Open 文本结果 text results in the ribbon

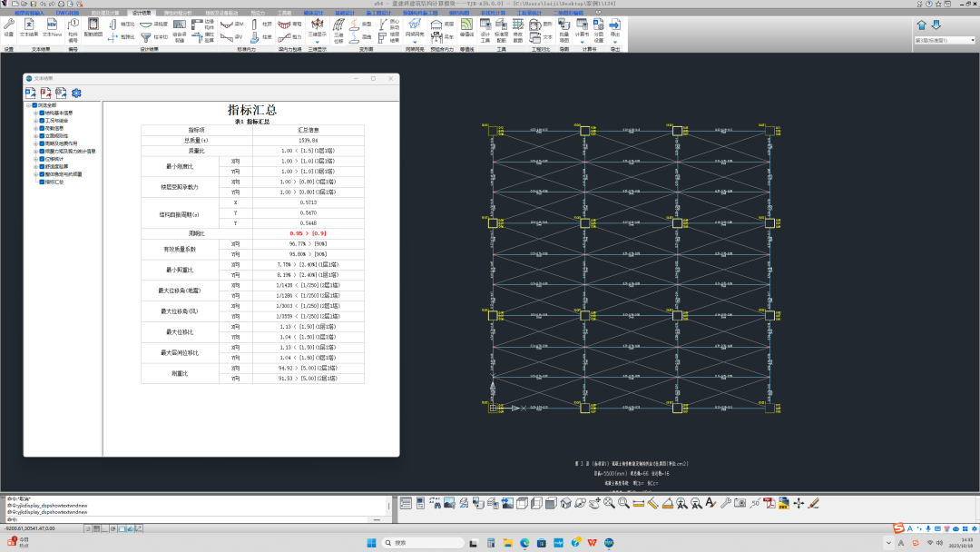(x=29, y=27)
